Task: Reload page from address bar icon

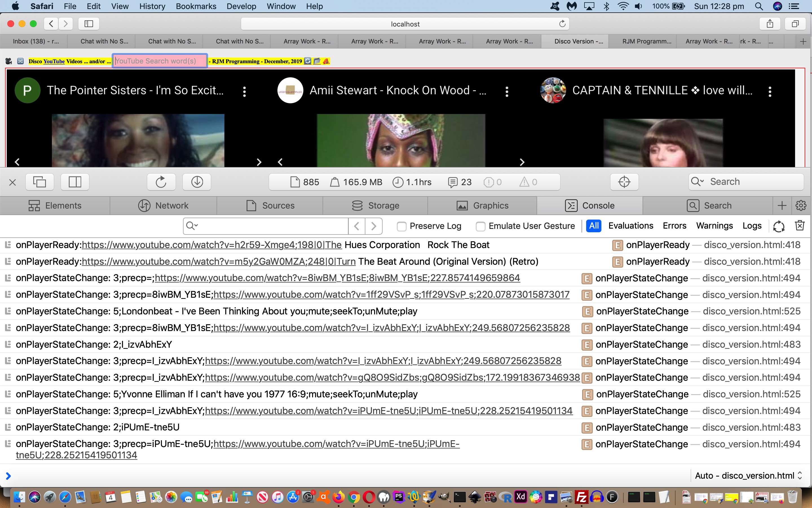Action: click(x=562, y=24)
